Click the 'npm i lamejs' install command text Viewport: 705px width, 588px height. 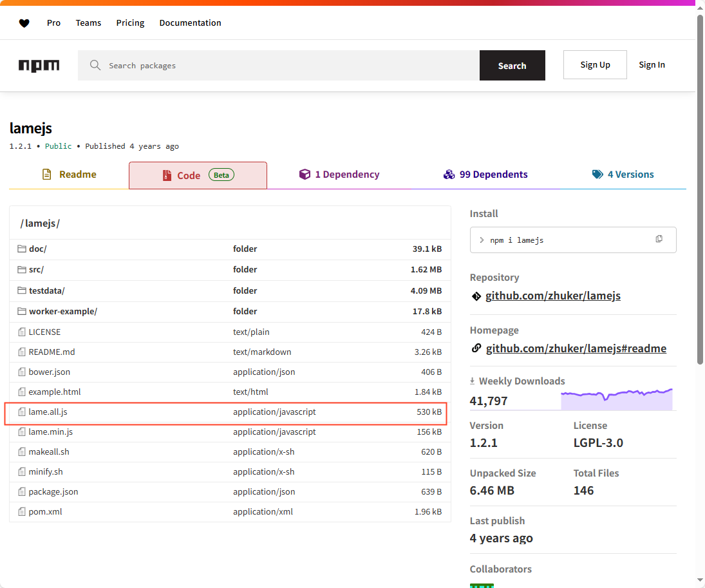tap(516, 240)
